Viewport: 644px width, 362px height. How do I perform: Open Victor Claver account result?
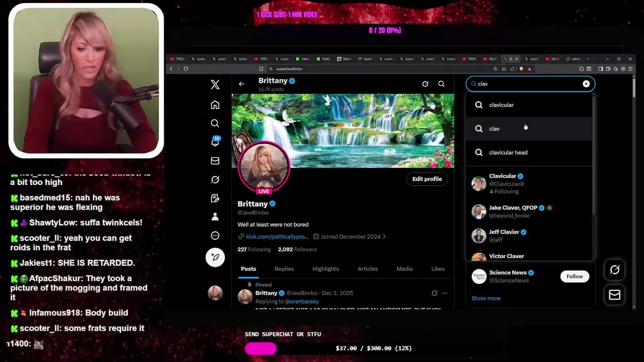tap(529, 256)
